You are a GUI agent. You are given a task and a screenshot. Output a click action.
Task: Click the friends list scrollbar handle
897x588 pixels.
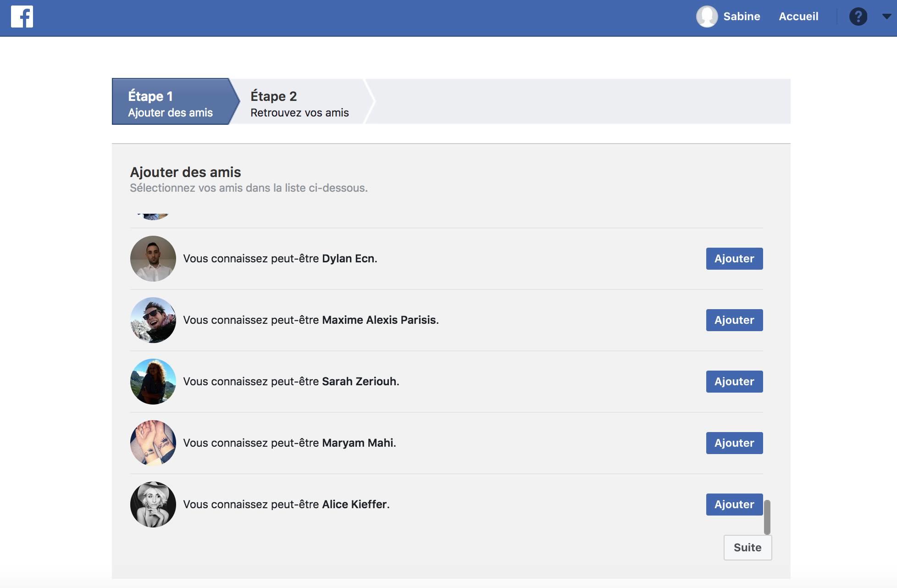tap(767, 517)
